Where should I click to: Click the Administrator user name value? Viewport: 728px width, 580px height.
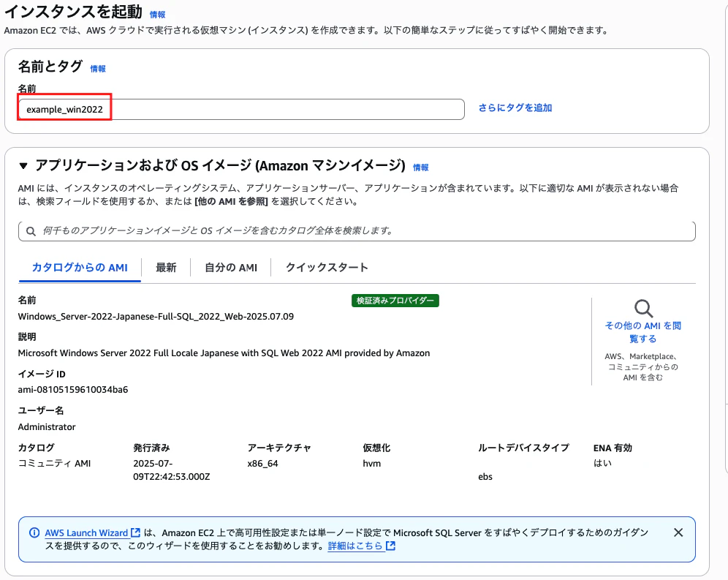coord(47,426)
